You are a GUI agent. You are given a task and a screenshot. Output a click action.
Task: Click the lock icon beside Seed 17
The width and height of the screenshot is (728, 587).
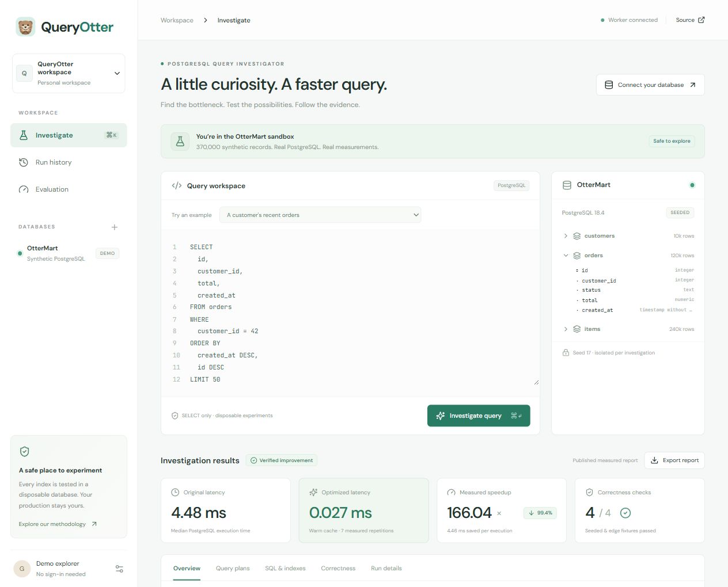[x=566, y=352]
